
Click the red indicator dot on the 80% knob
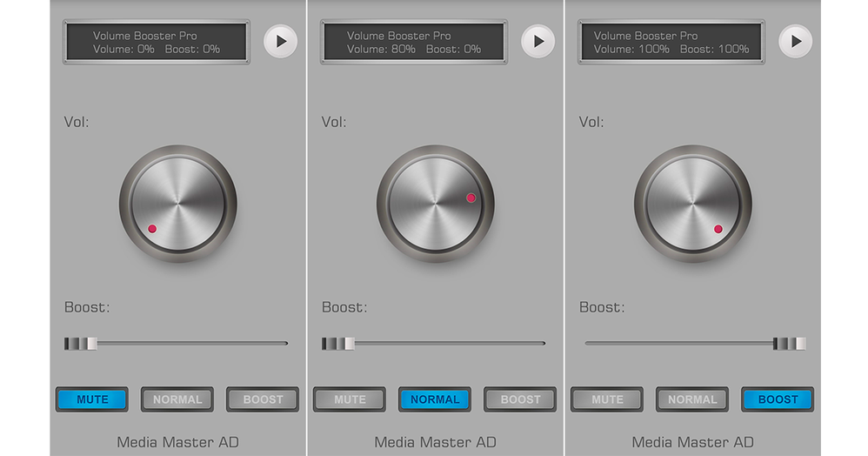click(x=471, y=198)
